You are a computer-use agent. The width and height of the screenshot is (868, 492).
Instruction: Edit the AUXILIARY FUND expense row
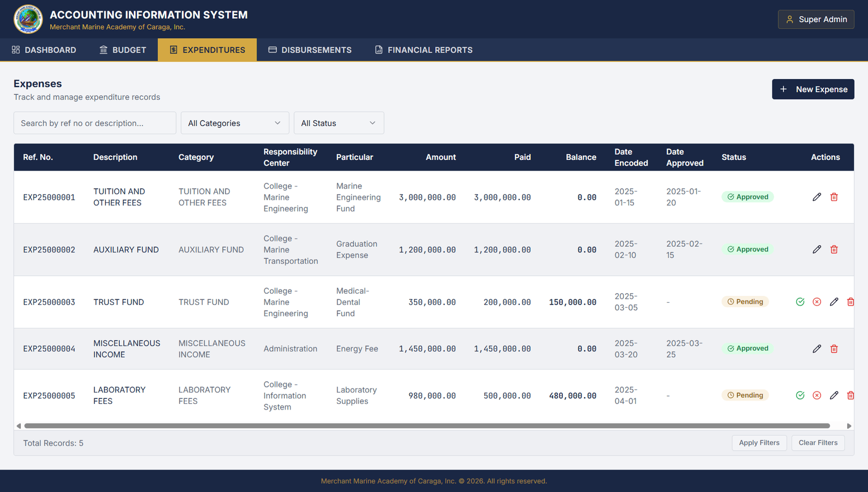point(817,250)
